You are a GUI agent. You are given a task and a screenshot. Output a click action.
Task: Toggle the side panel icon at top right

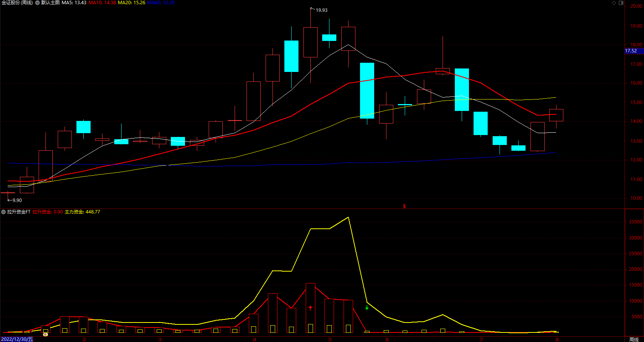point(621,3)
